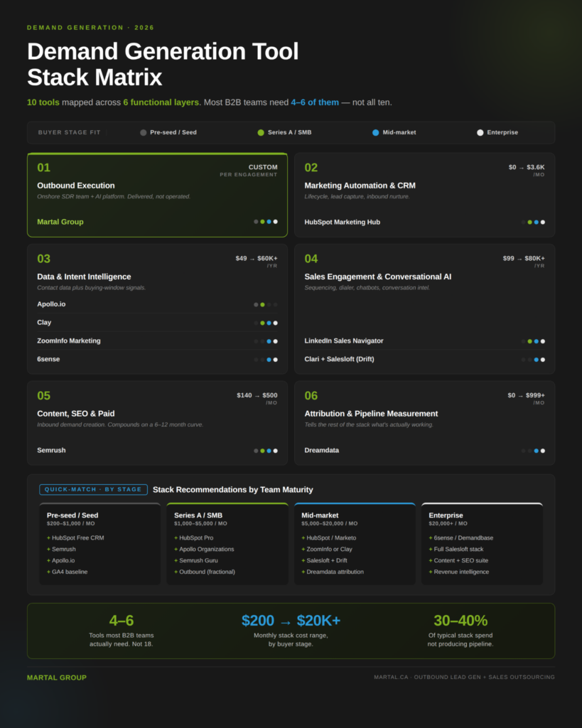Click 6sense / Demandbase list item

[461, 537]
